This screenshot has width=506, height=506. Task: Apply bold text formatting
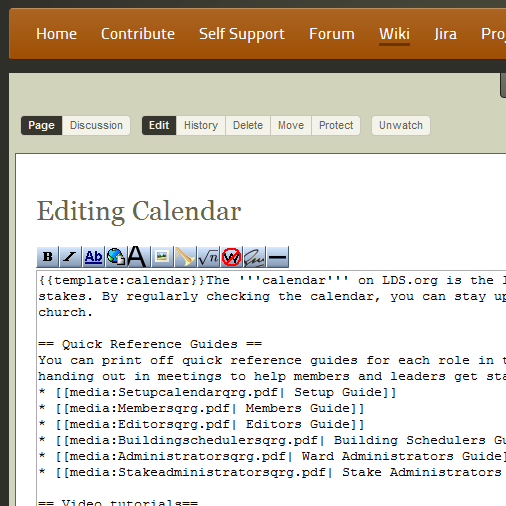[48, 257]
